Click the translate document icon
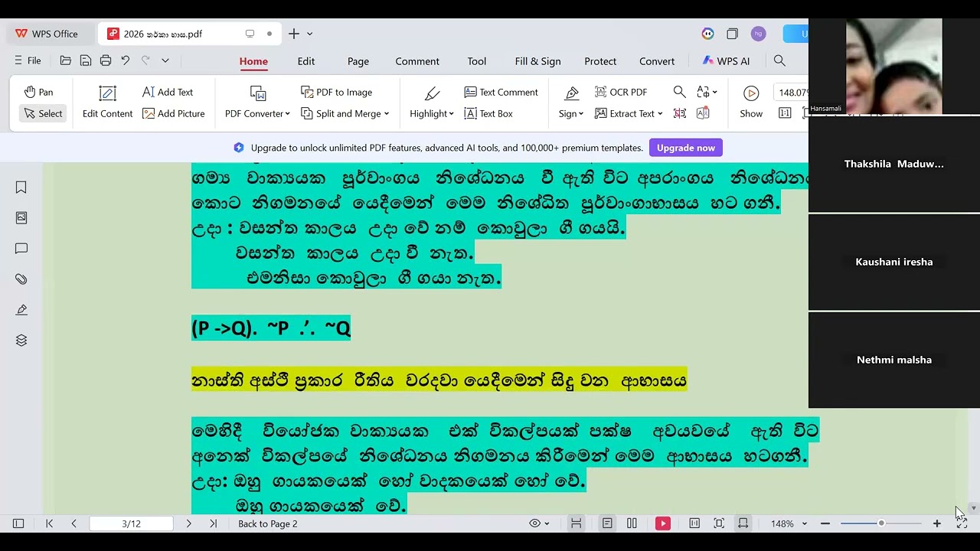 coord(703,113)
